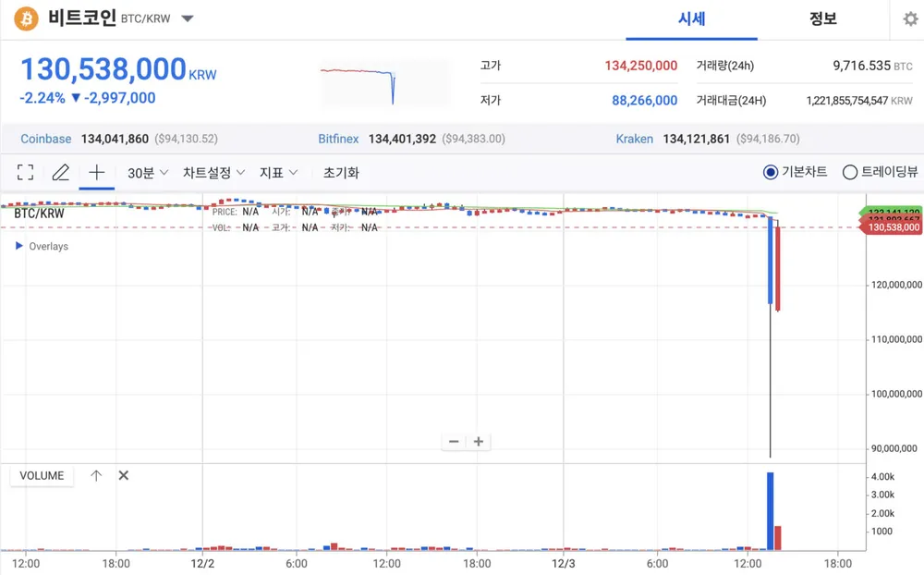Activate the crosshair cursor tool
Screen dimensions: 924x575
96,173
